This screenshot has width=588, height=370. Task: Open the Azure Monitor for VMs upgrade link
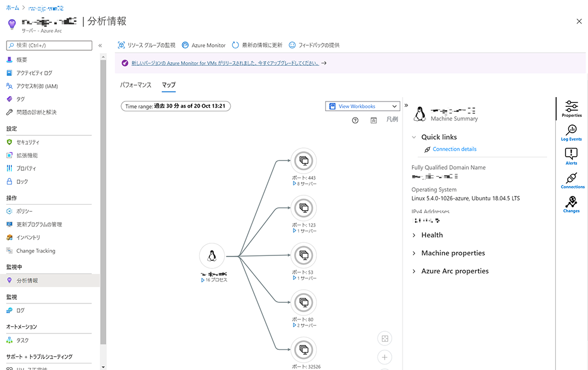point(225,63)
